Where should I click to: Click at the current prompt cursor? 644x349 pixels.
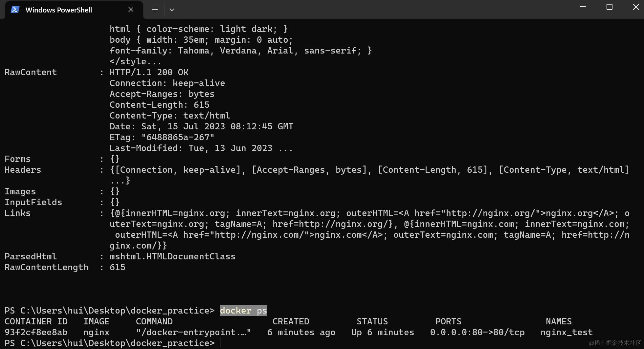tap(221, 343)
